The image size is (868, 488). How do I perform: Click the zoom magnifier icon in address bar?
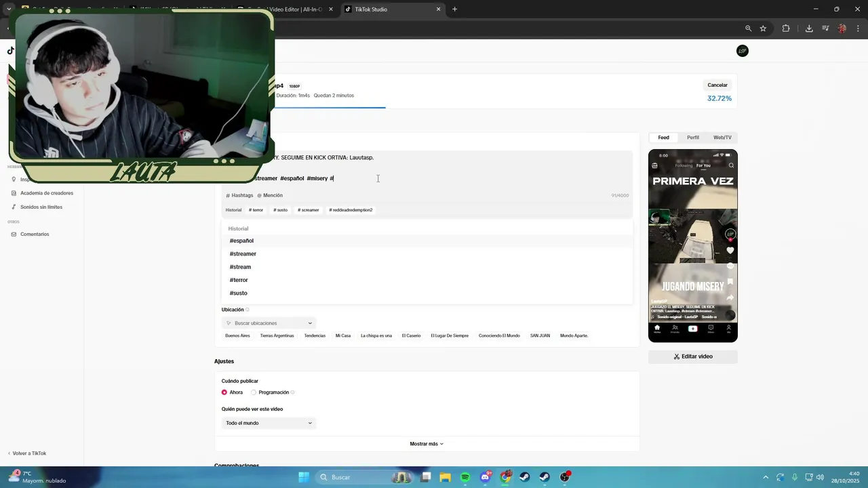coord(748,28)
